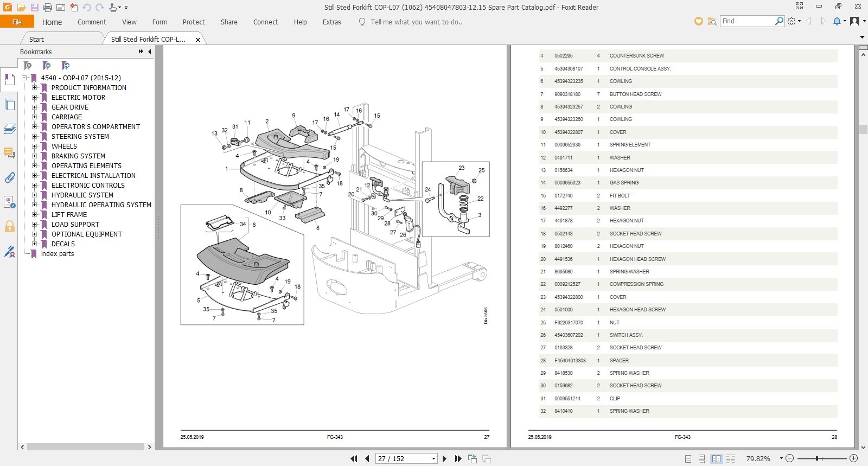Expand the ELECTRIC MOTOR bookmark
The width and height of the screenshot is (868, 466).
coord(34,98)
